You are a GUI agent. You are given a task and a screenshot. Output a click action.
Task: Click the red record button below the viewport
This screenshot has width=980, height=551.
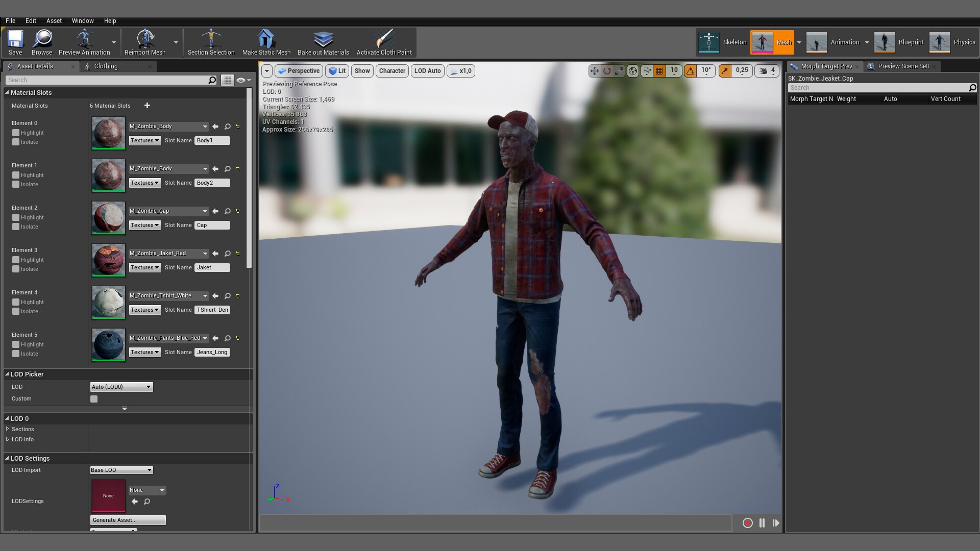748,523
